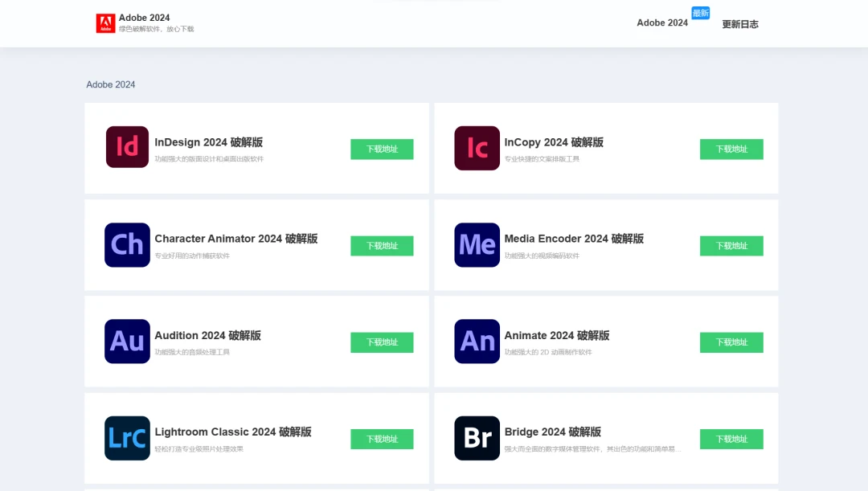Open the Animate 2024 破解版 title
The image size is (868, 491).
(x=557, y=335)
